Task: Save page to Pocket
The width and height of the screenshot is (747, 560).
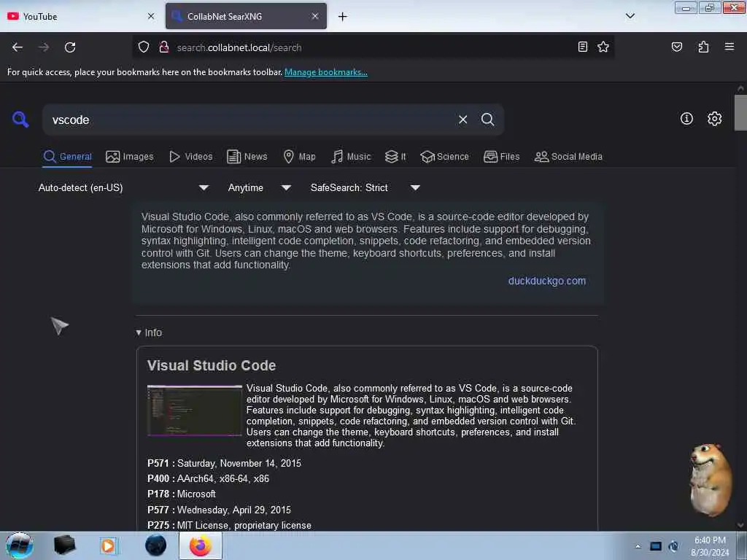Action: point(676,47)
